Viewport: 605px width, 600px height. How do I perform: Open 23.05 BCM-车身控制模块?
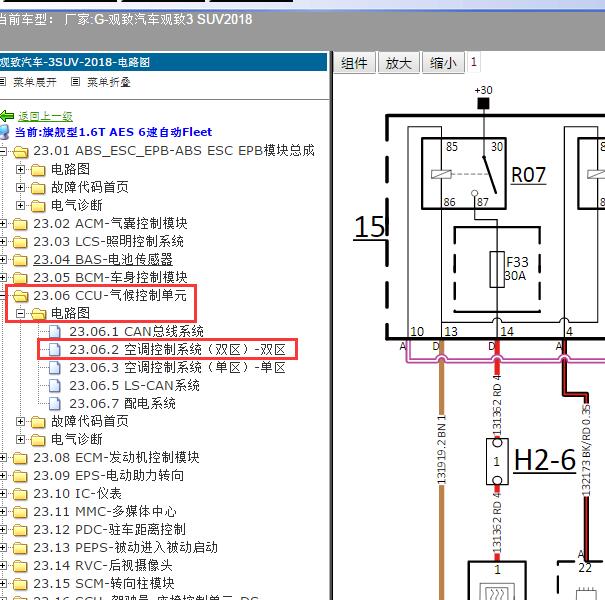click(110, 277)
